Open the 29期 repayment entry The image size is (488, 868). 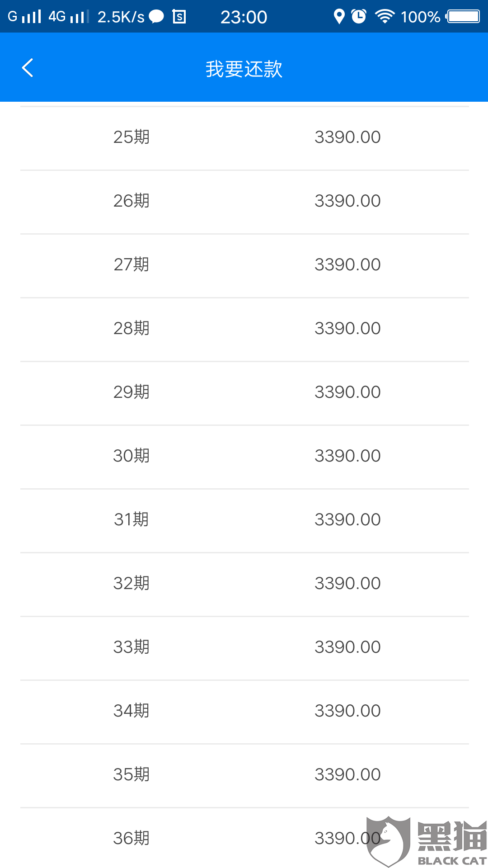point(244,392)
